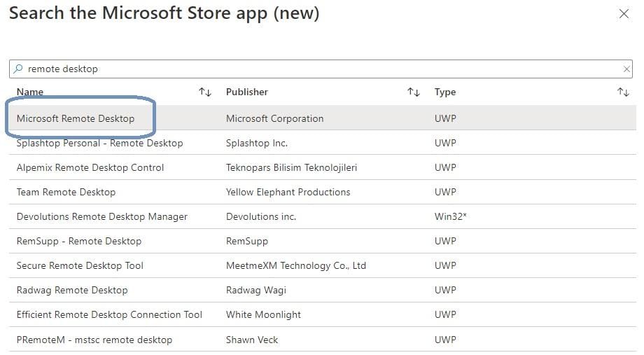Select Microsoft Remote Desktop app row
Image resolution: width=644 pixels, height=355 pixels.
76,118
